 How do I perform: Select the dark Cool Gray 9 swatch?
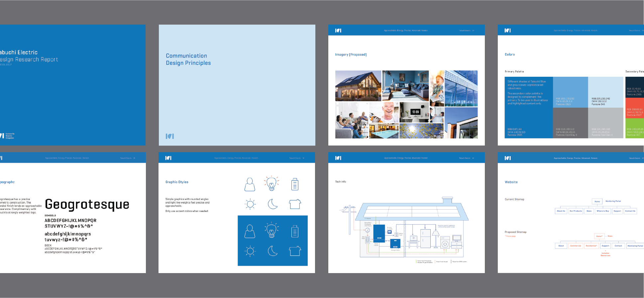click(571, 123)
